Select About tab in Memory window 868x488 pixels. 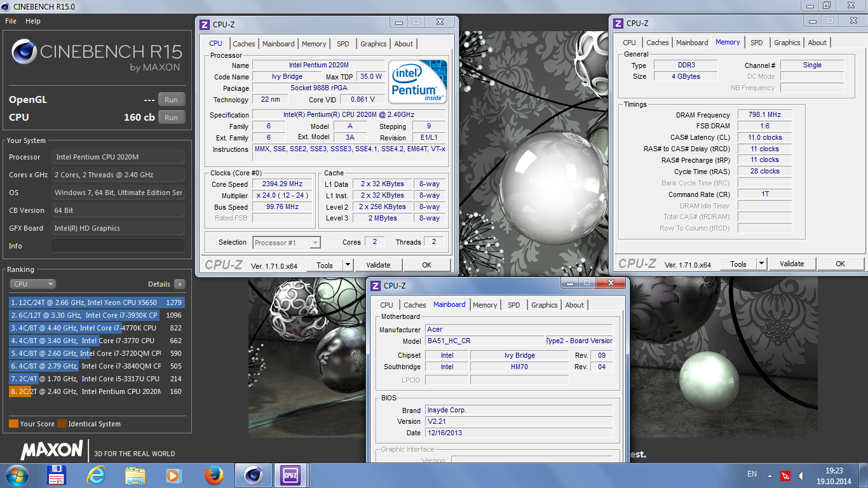(817, 43)
